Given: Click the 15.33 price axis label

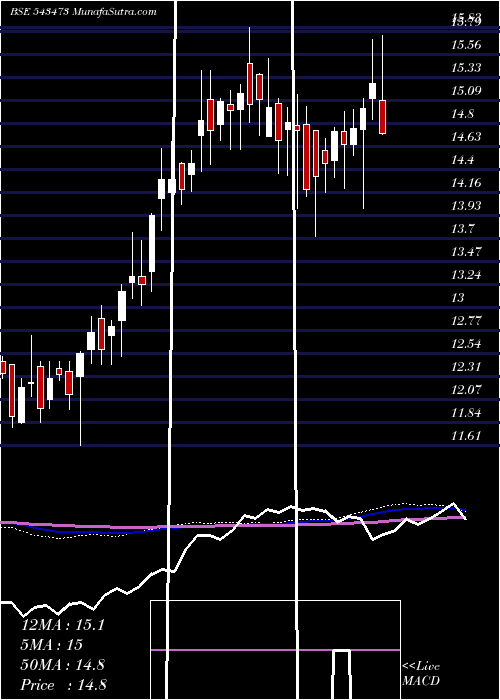Looking at the screenshot, I should tap(467, 67).
